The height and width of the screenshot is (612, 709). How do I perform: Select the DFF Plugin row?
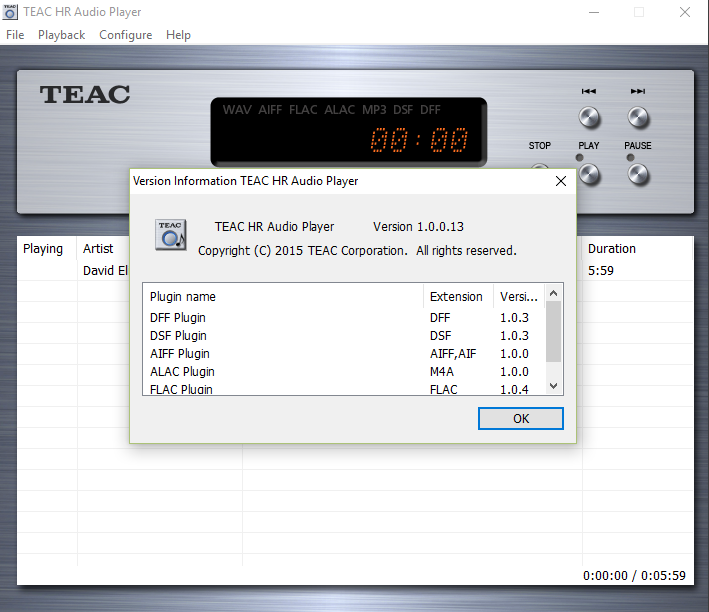click(x=344, y=318)
